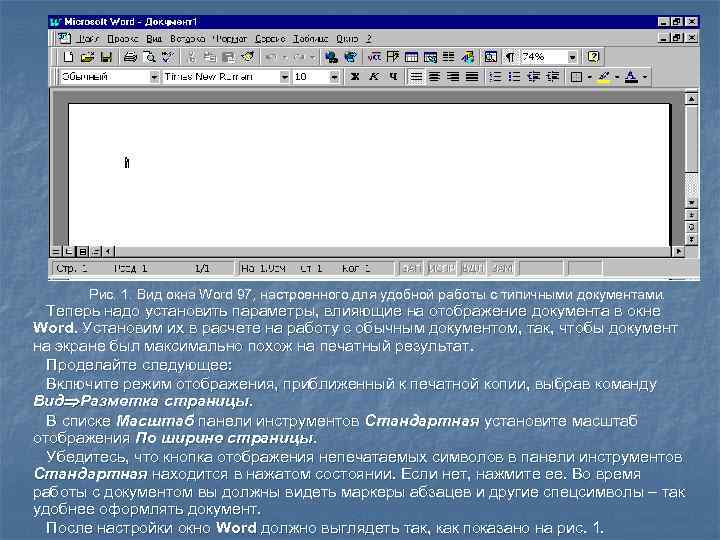
Task: Toggle italic К formatting
Action: tap(374, 77)
